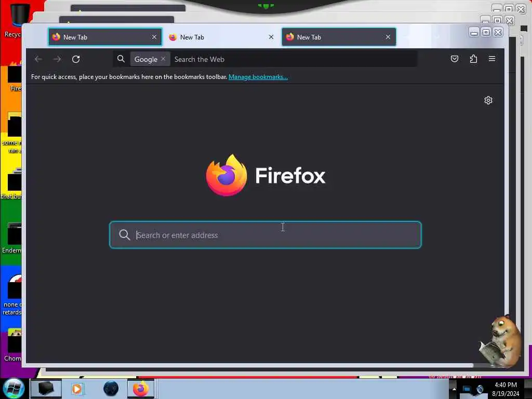Click the Firefox taskbar button

140,389
